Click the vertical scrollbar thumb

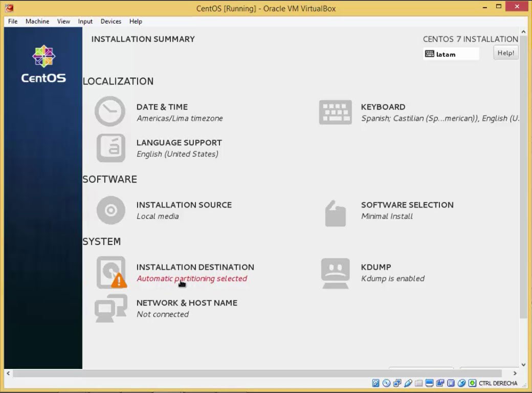(523, 177)
